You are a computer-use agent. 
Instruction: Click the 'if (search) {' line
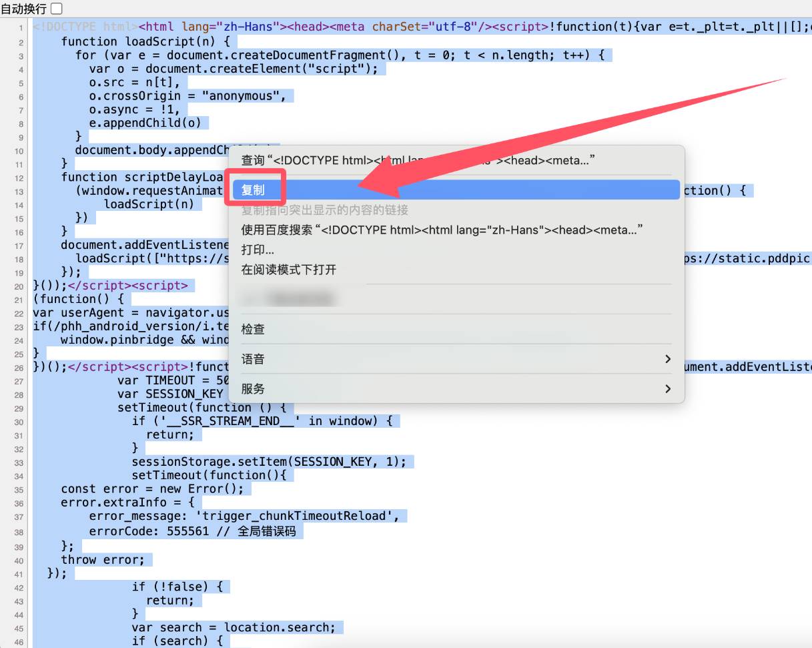[x=177, y=641]
